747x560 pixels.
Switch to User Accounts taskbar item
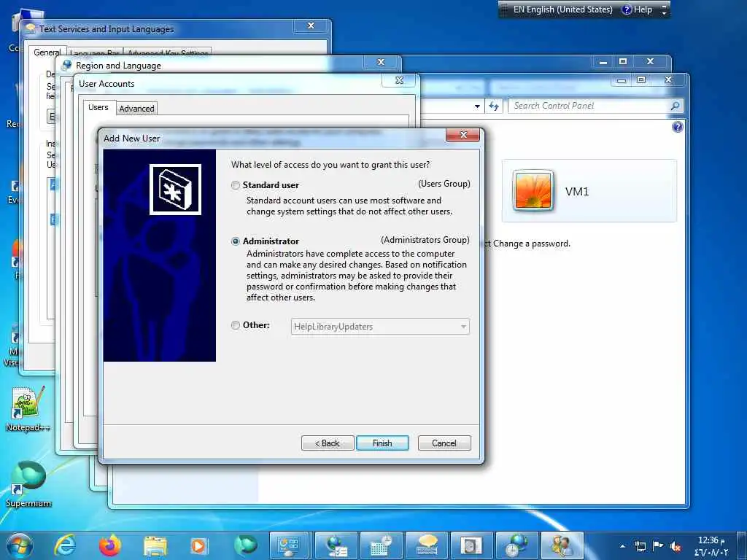click(x=562, y=545)
